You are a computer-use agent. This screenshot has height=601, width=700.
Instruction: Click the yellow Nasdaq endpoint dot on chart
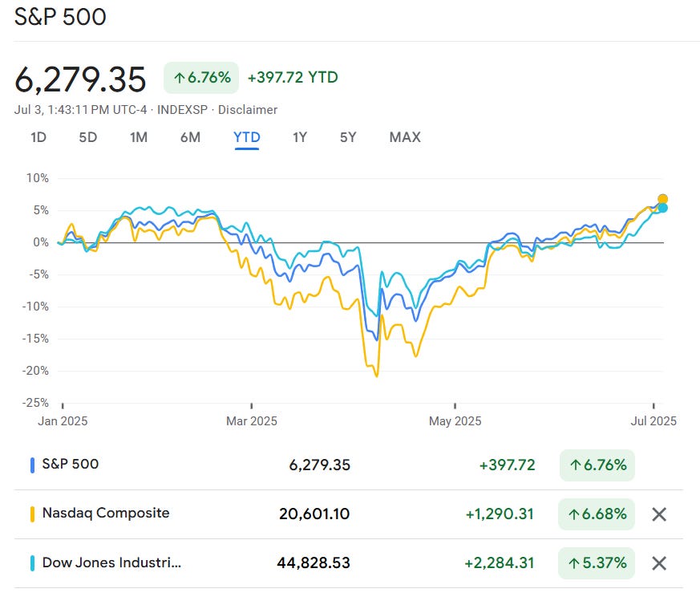click(x=662, y=199)
